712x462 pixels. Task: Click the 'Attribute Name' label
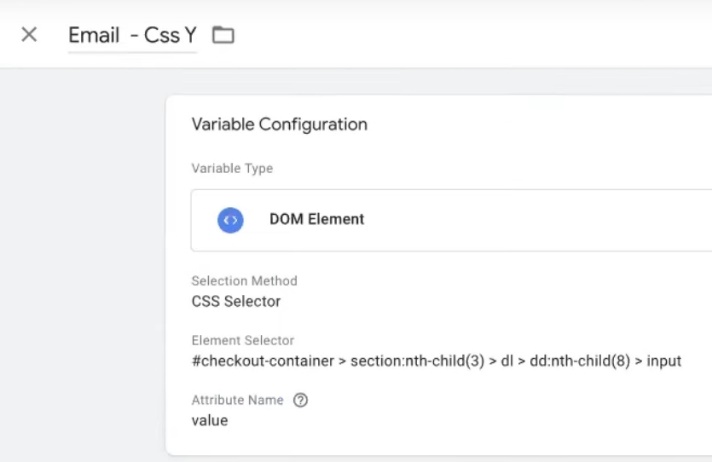(240, 400)
